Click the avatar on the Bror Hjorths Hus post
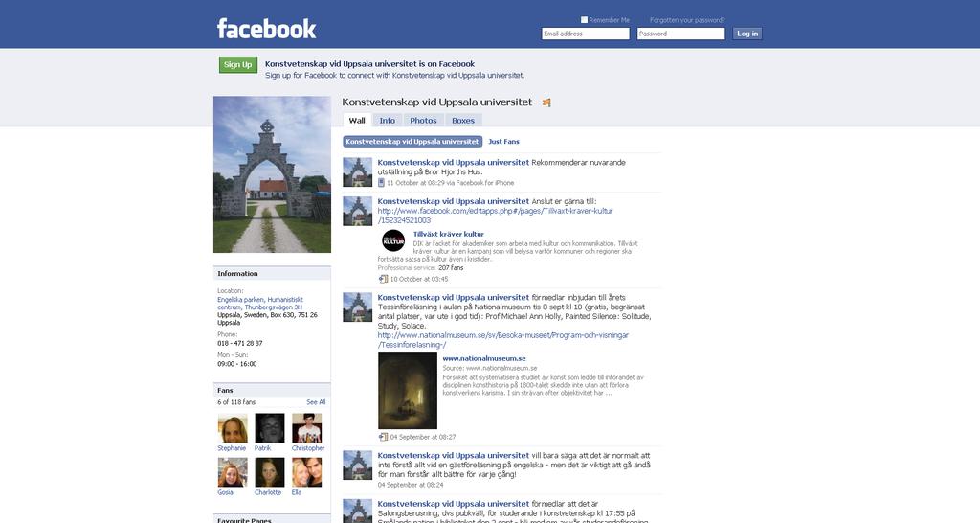Screen dimensions: 980x523 [358, 172]
